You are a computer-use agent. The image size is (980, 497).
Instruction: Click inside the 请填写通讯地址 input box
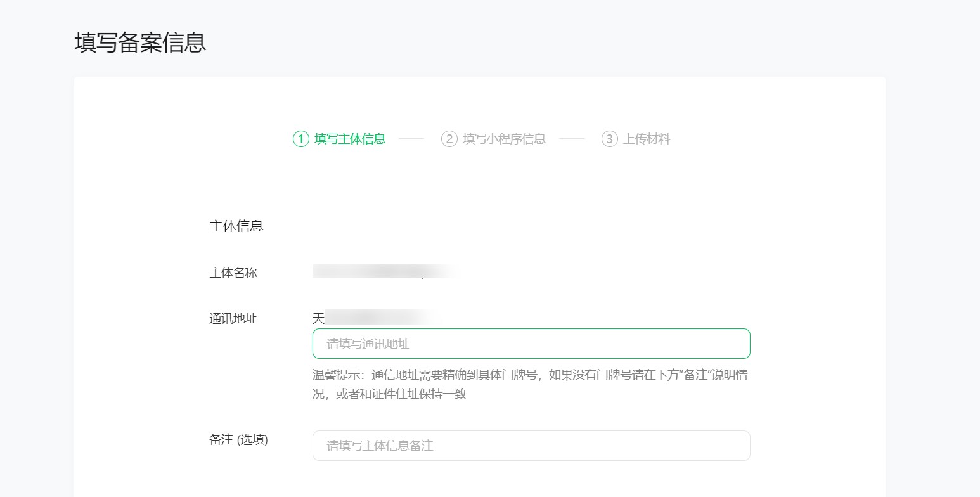tap(531, 343)
